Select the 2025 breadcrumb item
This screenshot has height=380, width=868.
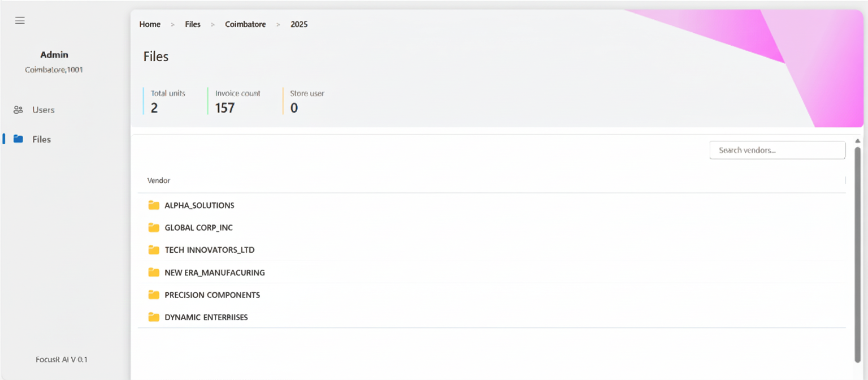(x=299, y=24)
